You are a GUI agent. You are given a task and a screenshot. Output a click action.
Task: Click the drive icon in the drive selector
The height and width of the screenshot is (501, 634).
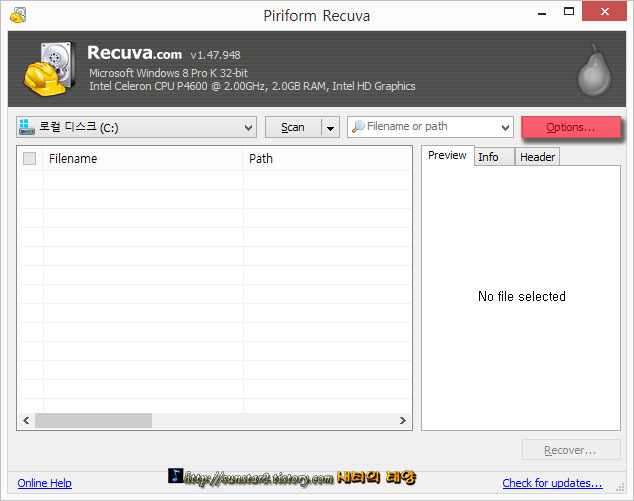click(27, 127)
